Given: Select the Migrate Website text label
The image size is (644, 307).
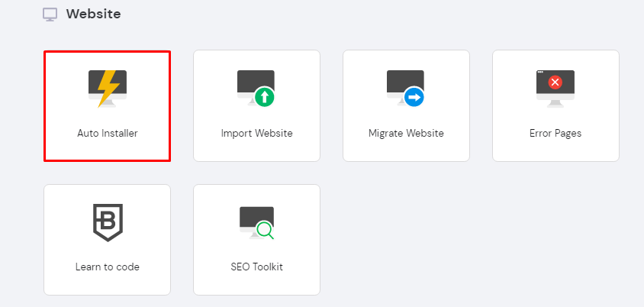Looking at the screenshot, I should [406, 133].
